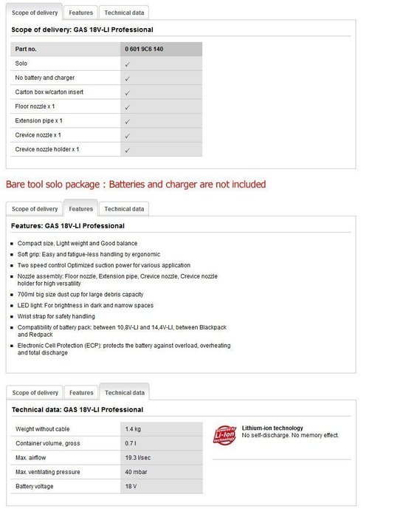The height and width of the screenshot is (517, 420).
Task: Click the checkmark next to Extension pipe x 1
Action: click(128, 122)
